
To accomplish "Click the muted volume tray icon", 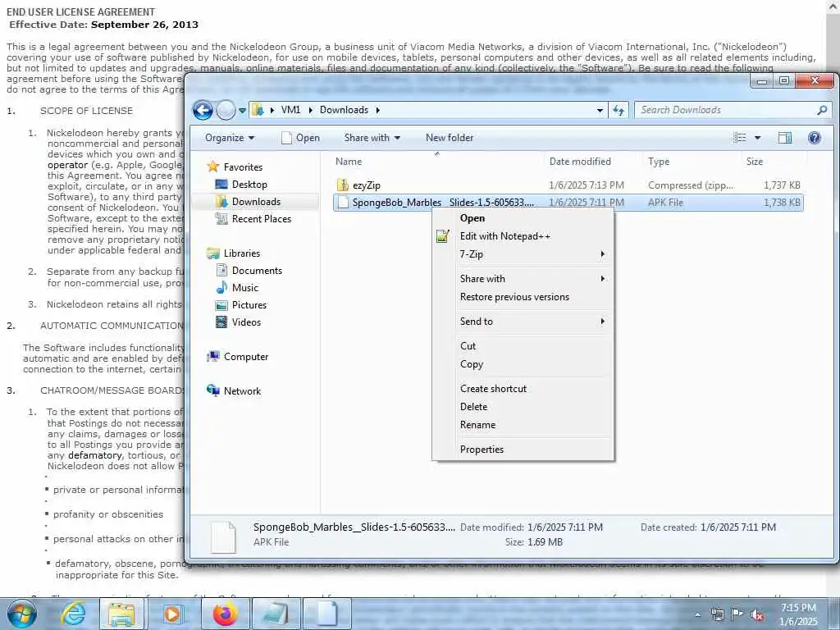I will [757, 615].
